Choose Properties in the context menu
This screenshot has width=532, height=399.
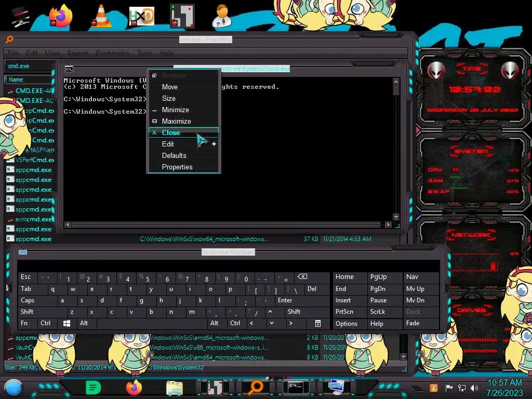183,167
